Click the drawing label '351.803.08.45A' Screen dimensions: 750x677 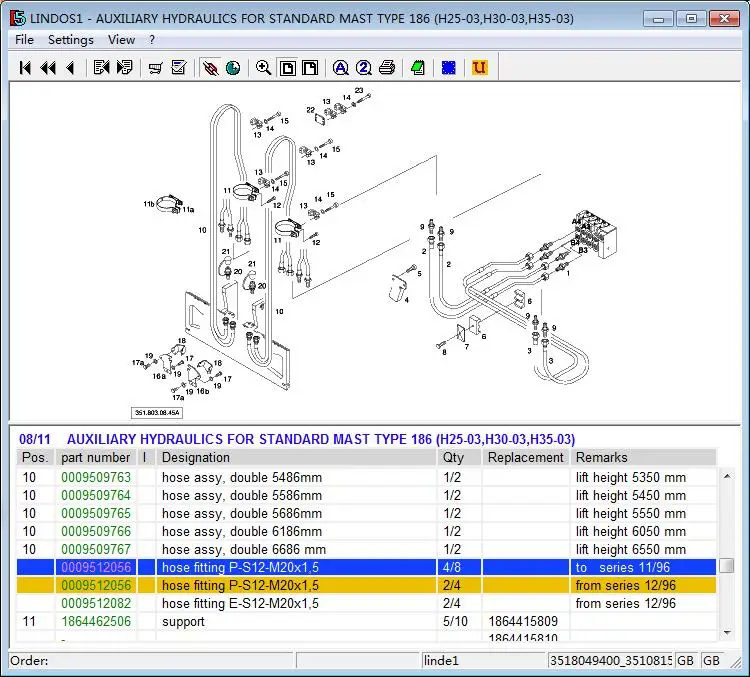coord(157,413)
